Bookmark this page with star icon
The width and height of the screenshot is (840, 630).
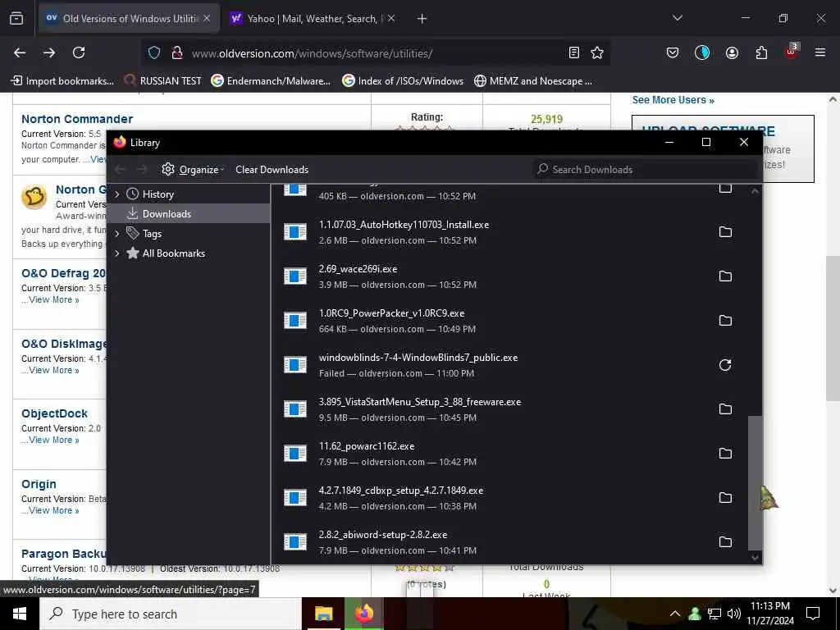(x=597, y=52)
